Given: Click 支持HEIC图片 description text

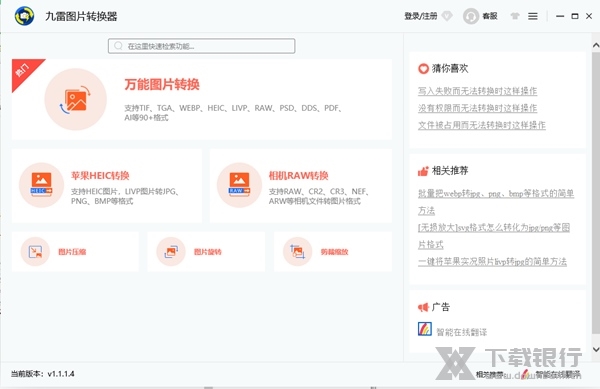Looking at the screenshot, I should [x=125, y=196].
